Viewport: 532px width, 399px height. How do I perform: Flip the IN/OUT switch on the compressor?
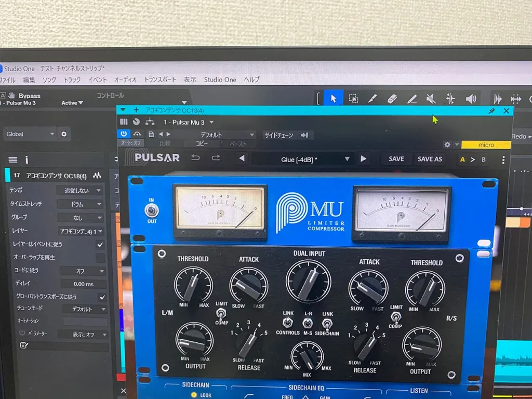(x=152, y=210)
